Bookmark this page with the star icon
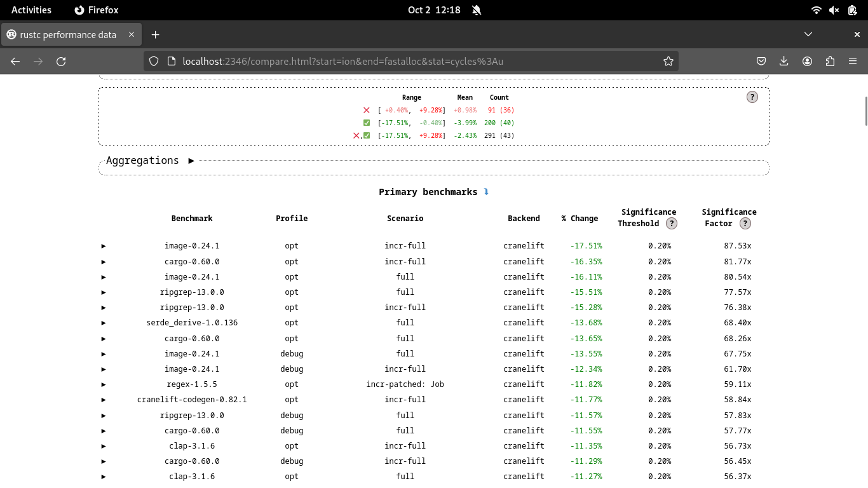Image resolution: width=868 pixels, height=488 pixels. point(668,61)
